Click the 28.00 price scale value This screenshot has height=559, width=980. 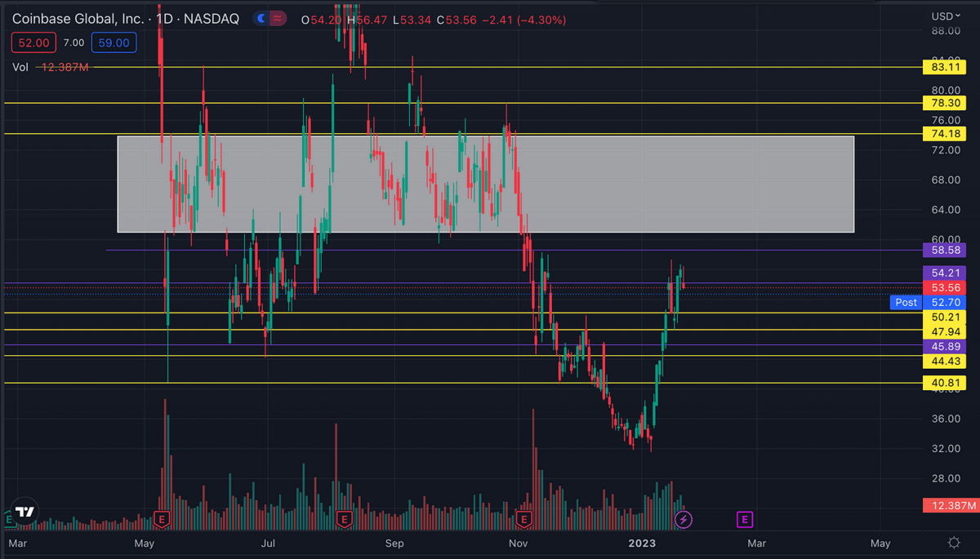tap(945, 478)
